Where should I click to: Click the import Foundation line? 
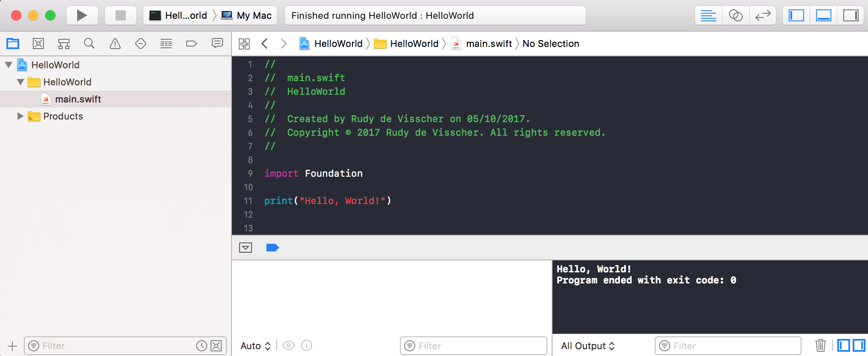point(313,173)
